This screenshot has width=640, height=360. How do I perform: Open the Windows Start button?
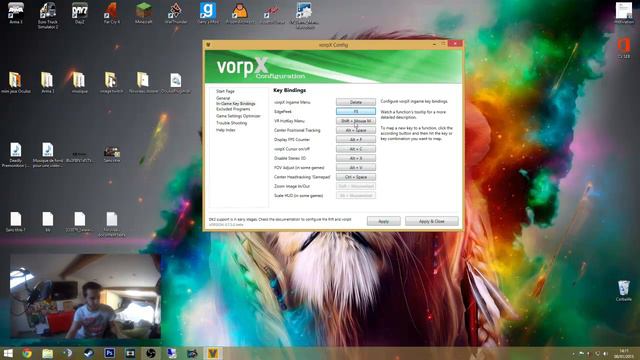point(8,353)
